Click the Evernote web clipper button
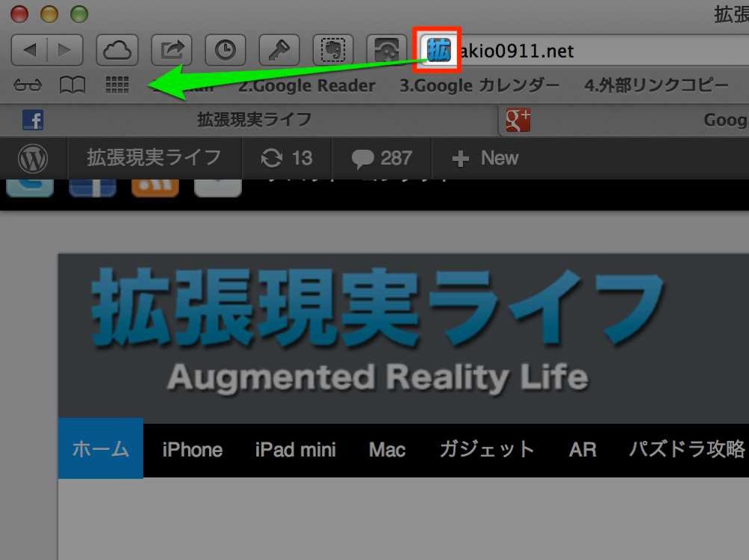This screenshot has height=560, width=749. point(333,49)
